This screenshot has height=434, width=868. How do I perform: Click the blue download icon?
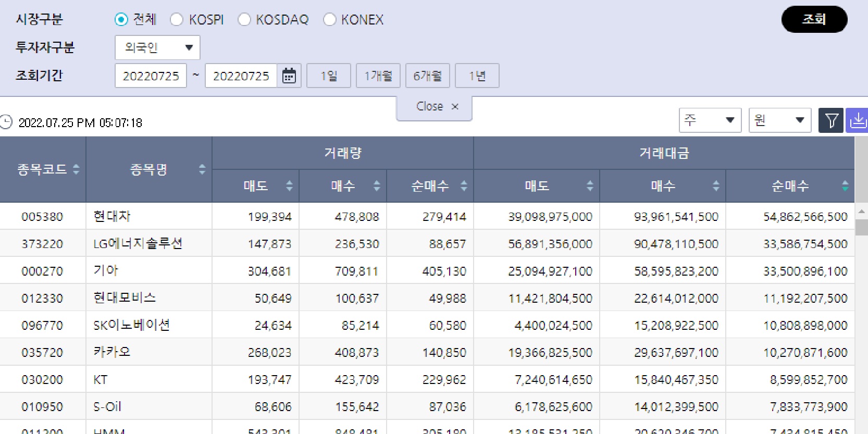pyautogui.click(x=857, y=121)
